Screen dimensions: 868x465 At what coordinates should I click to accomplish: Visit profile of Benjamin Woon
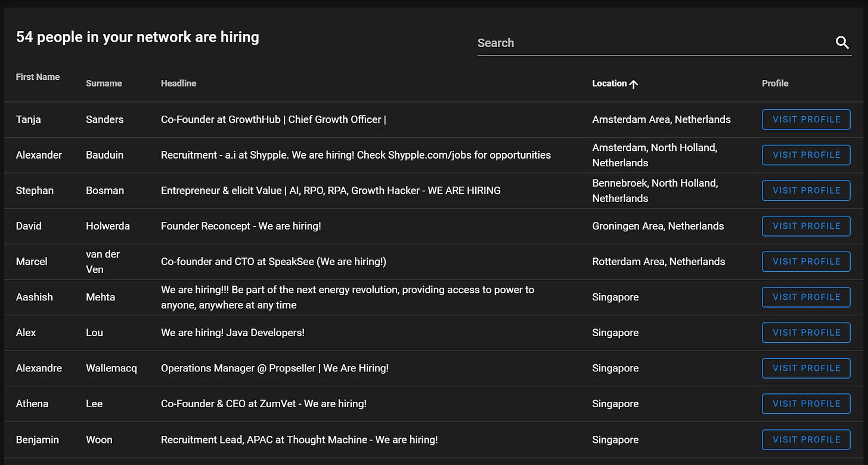click(x=806, y=439)
